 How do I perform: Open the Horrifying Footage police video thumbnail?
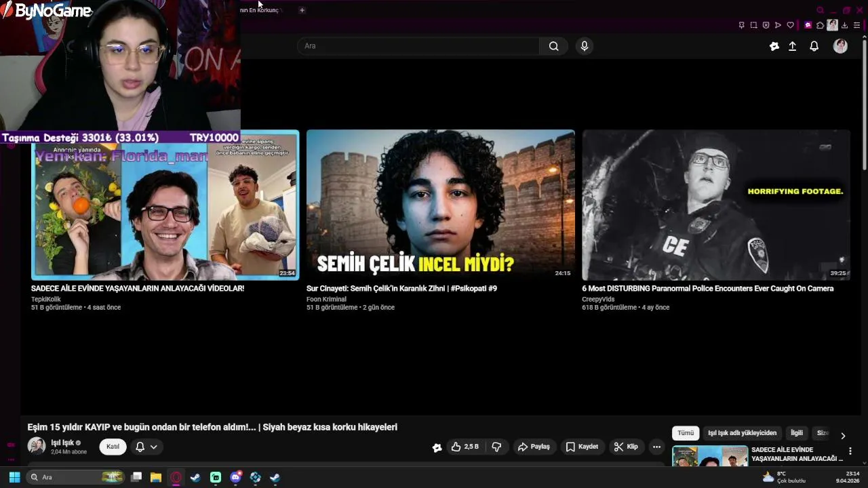[x=715, y=205]
